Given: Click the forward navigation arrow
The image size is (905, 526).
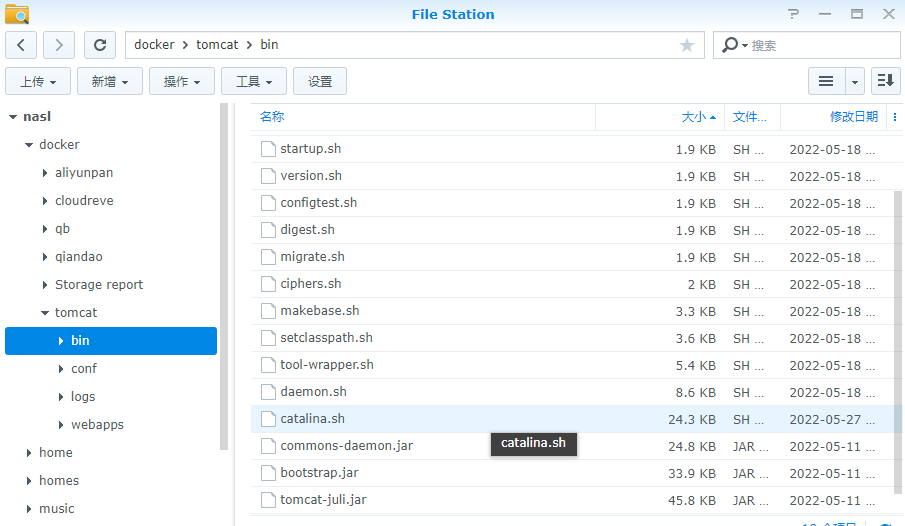Looking at the screenshot, I should click(x=59, y=45).
